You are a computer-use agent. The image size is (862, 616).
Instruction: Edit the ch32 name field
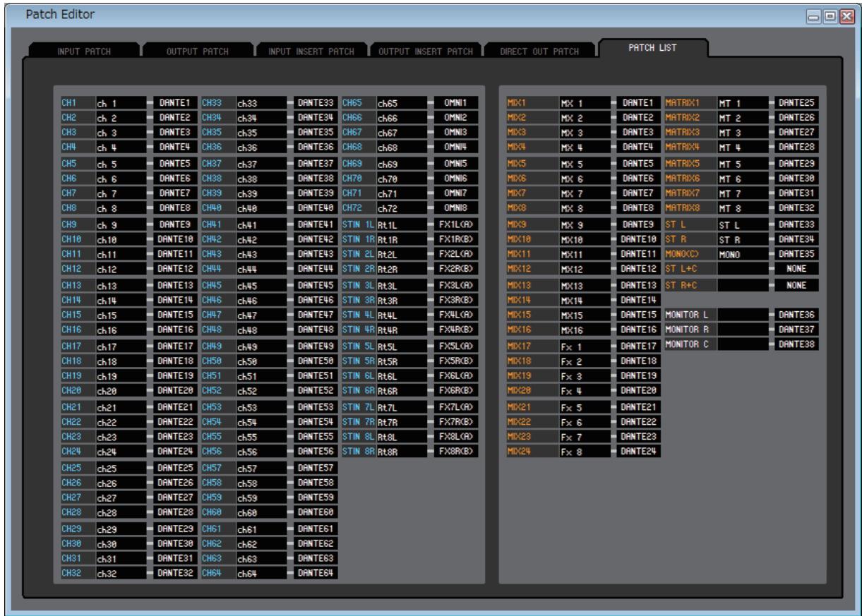(x=121, y=572)
